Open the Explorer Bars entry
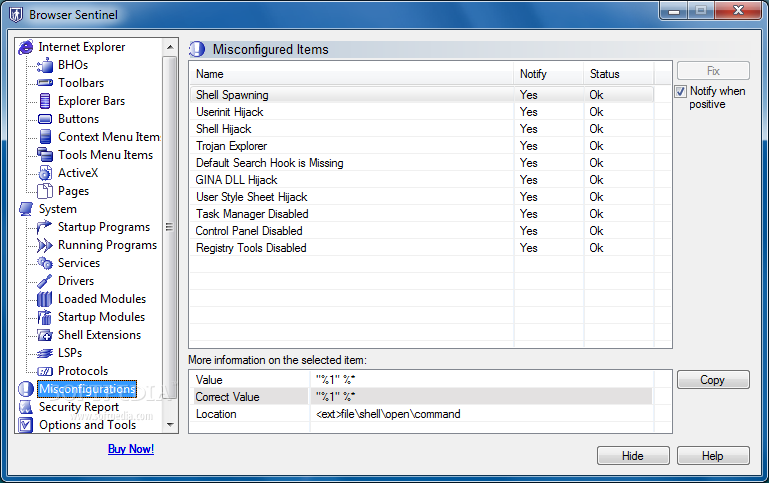769x483 pixels. tap(91, 101)
